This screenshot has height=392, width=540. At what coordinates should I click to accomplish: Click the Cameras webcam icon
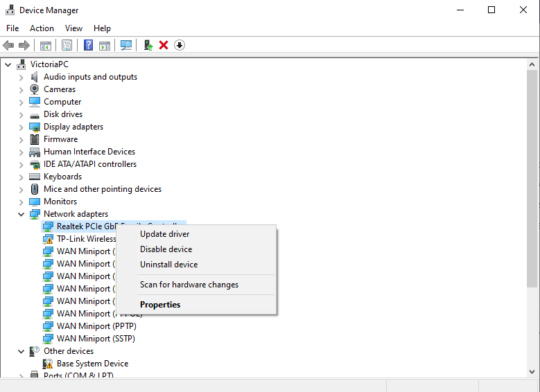[34, 89]
